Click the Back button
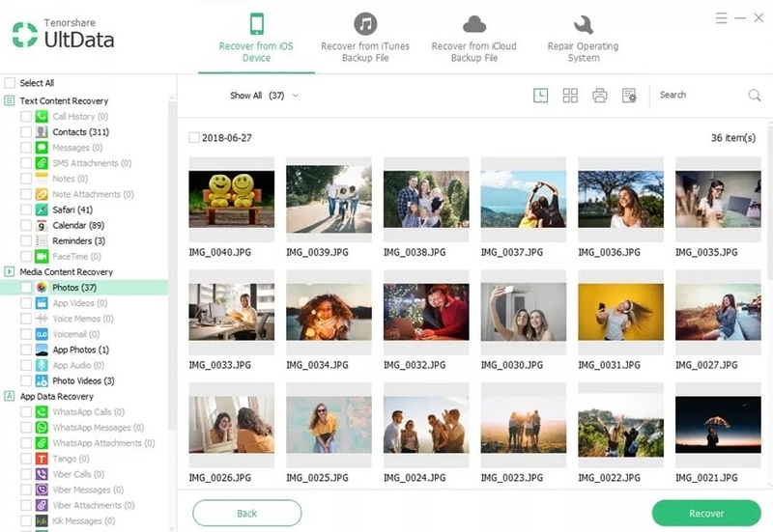Screen dimensions: 773x532 [247, 514]
